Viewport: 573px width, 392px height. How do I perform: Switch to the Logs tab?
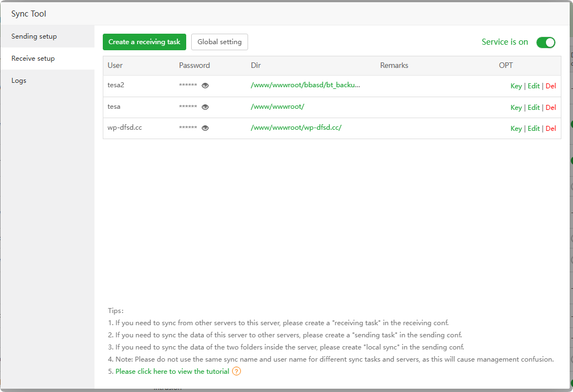click(19, 81)
